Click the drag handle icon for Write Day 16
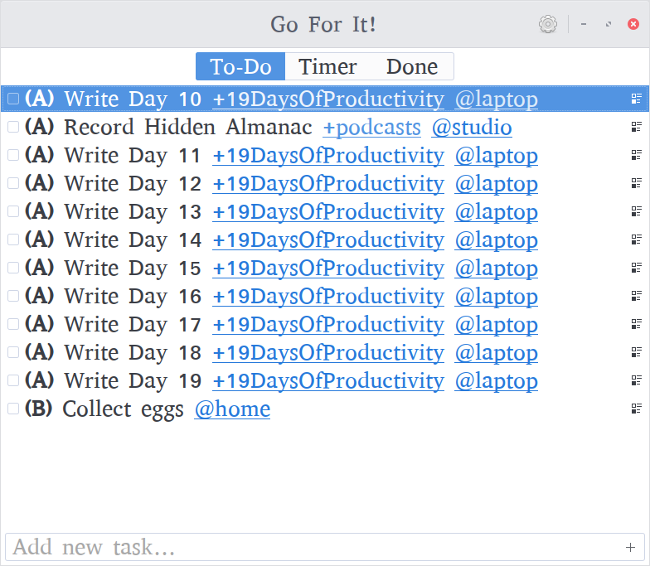The height and width of the screenshot is (566, 650). pos(635,296)
